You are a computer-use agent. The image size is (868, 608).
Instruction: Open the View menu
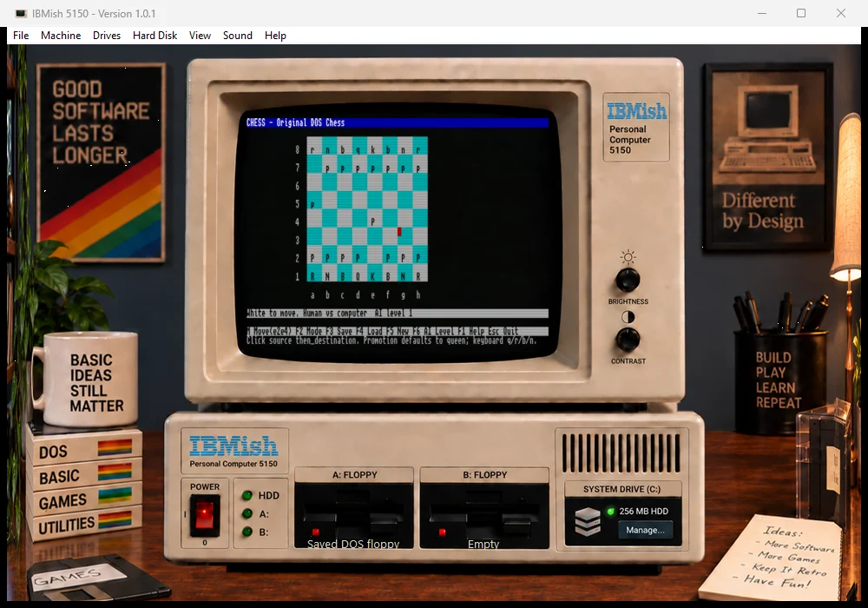tap(200, 36)
